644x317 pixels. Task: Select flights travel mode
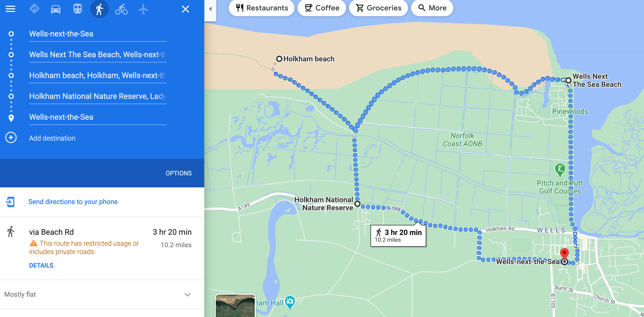click(x=143, y=9)
